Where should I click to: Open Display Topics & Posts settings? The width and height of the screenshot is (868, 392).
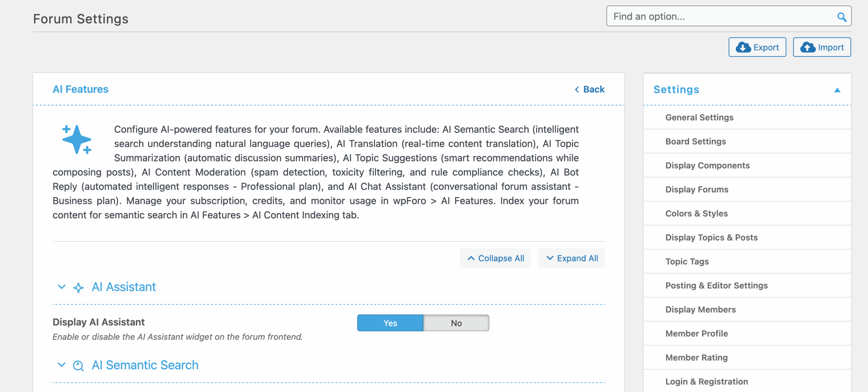711,238
